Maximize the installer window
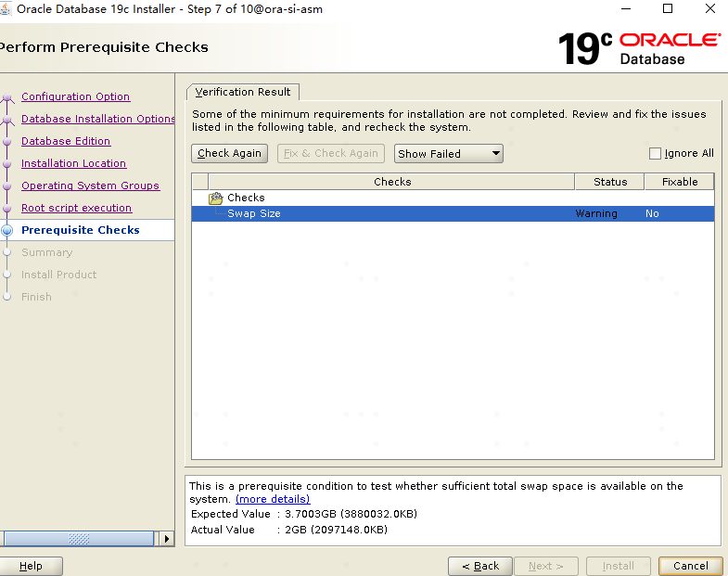728x576 pixels. [668, 8]
